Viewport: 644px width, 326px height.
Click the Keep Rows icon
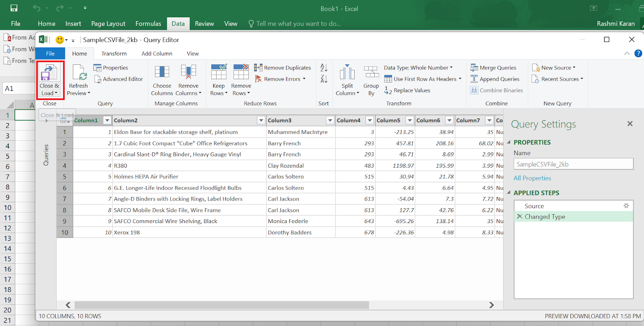click(219, 72)
